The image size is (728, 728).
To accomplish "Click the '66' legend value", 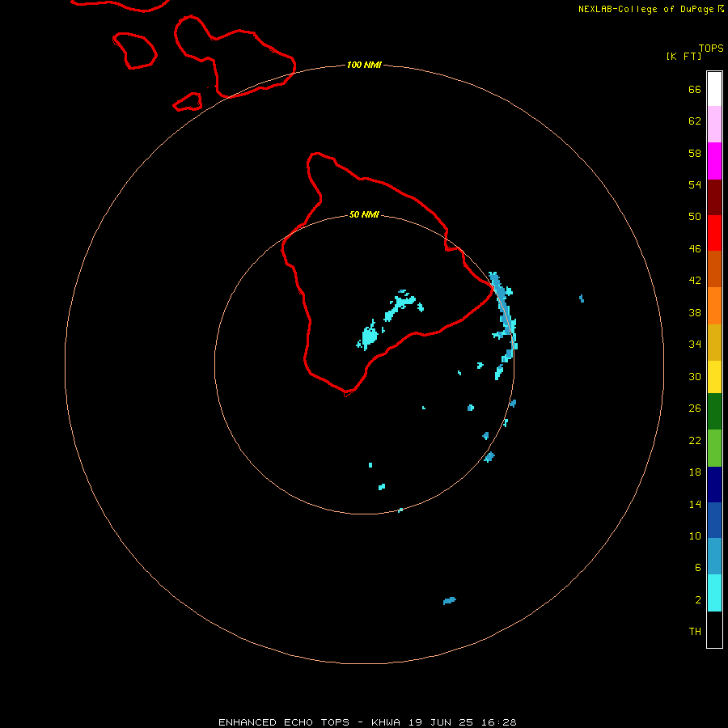I will 695,89.
